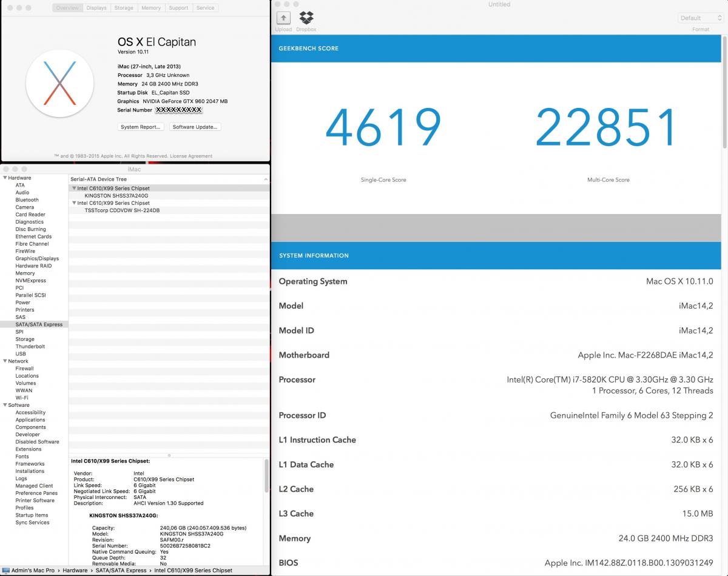This screenshot has height=576, width=728.
Task: Select PCI in the sidebar
Action: 20,288
